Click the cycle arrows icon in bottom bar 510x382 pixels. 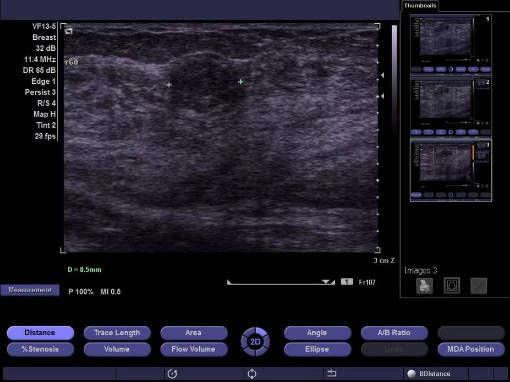click(x=252, y=374)
